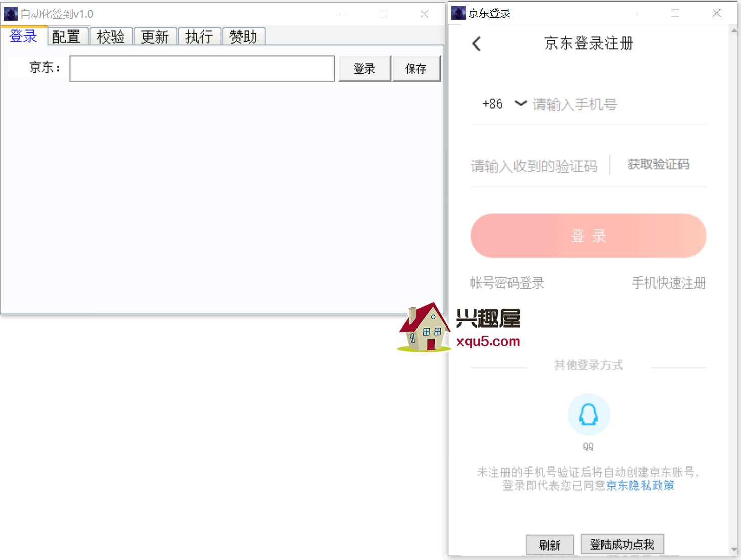
Task: Minimize the 京东登录 window
Action: coord(635,13)
